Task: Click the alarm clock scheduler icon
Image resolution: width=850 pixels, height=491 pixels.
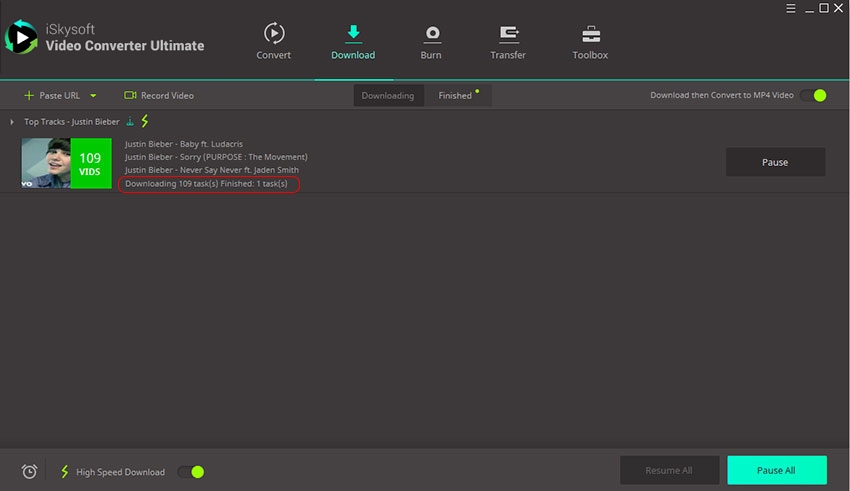Action: tap(29, 472)
